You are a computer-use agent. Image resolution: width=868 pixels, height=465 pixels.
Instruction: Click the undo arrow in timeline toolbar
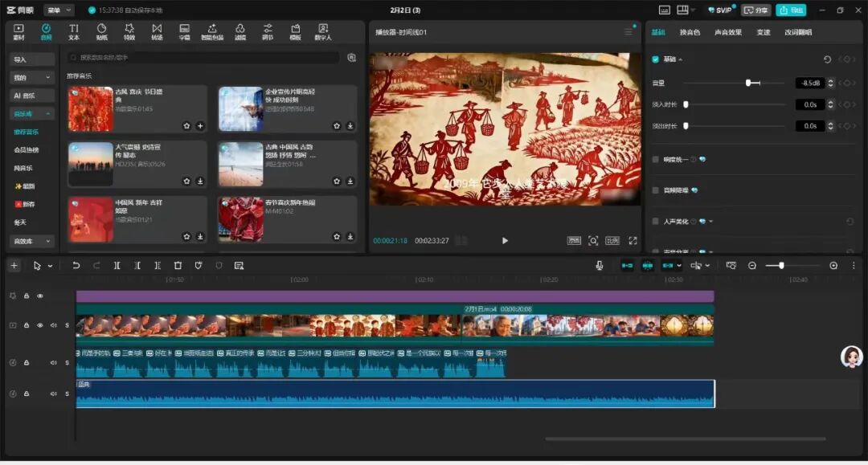76,266
